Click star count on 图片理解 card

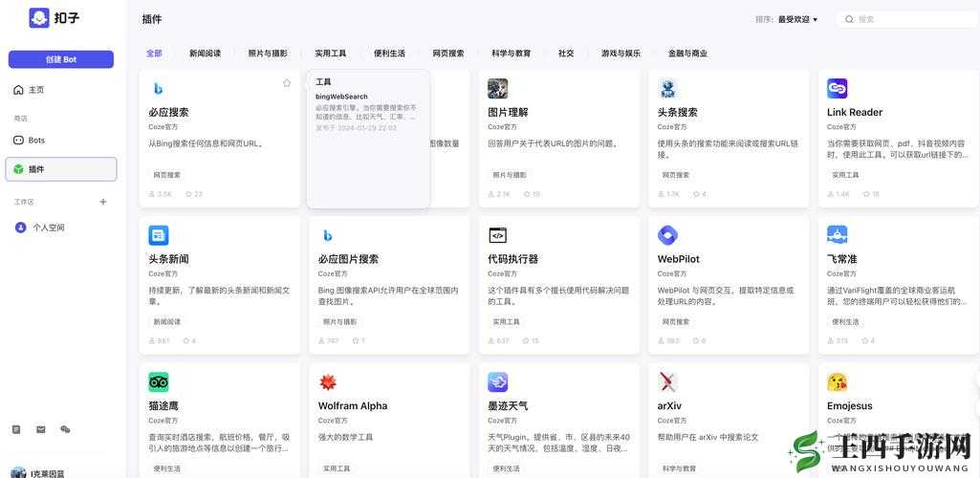(532, 194)
